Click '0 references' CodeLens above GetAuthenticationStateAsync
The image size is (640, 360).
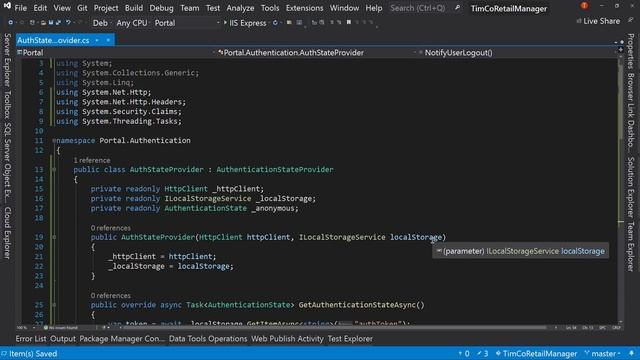click(x=111, y=296)
